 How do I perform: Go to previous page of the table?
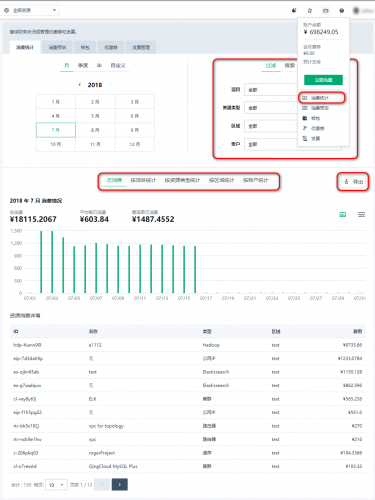click(102, 484)
